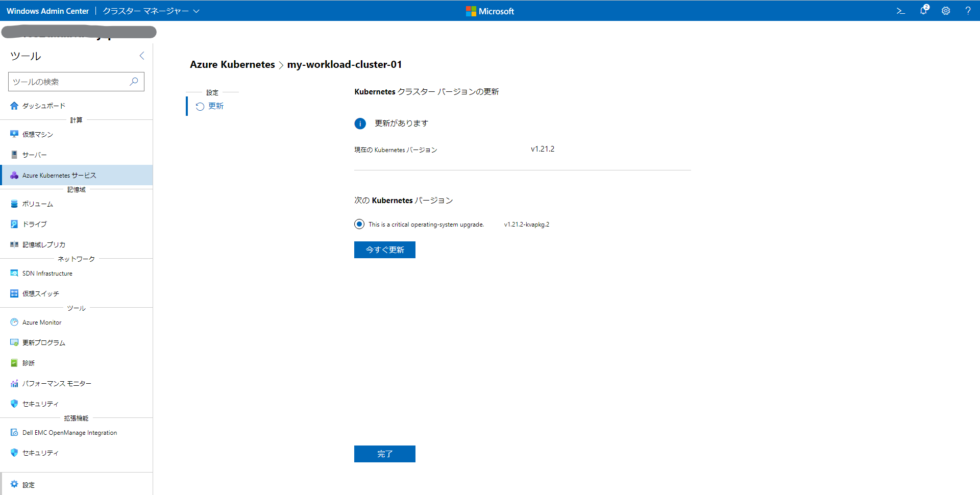980x495 pixels.
Task: Open Azure Monitor tool link
Action: pyautogui.click(x=77, y=322)
